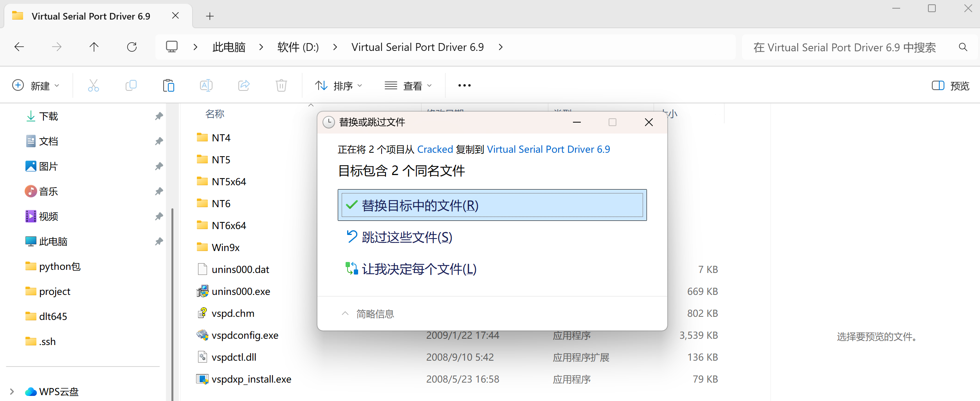Open 下载 in the navigation pane
The image size is (980, 401).
49,116
